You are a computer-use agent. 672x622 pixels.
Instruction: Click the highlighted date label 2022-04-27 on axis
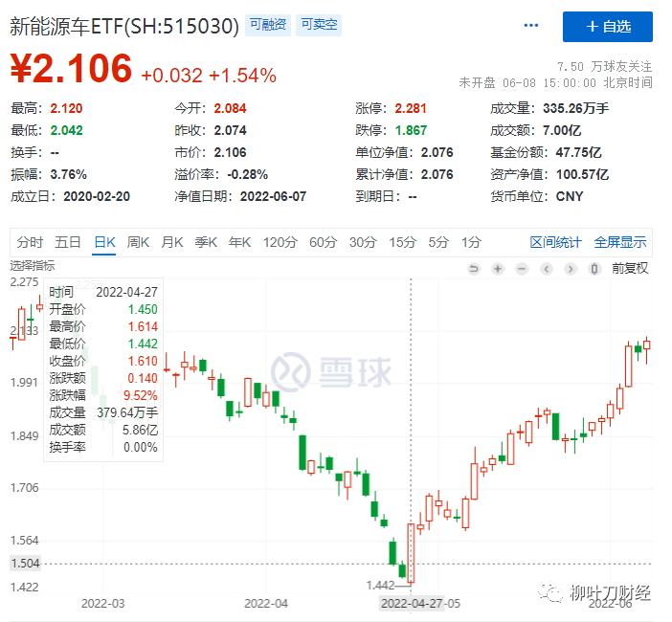coord(412,604)
